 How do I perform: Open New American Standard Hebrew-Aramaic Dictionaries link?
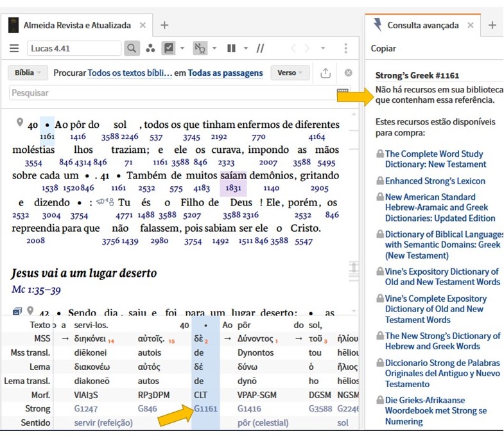coord(440,207)
